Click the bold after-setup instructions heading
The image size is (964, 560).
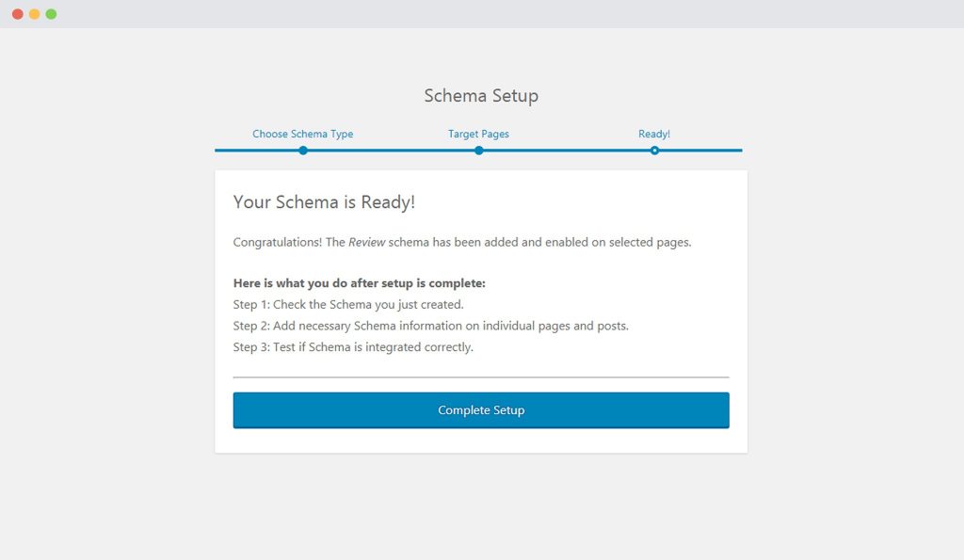pos(359,283)
